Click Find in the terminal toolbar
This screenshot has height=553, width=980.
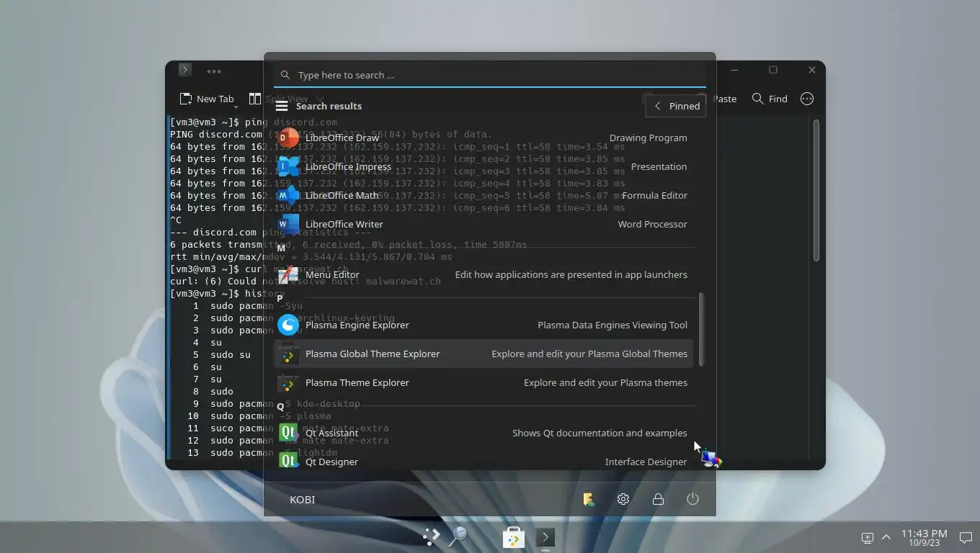(770, 99)
